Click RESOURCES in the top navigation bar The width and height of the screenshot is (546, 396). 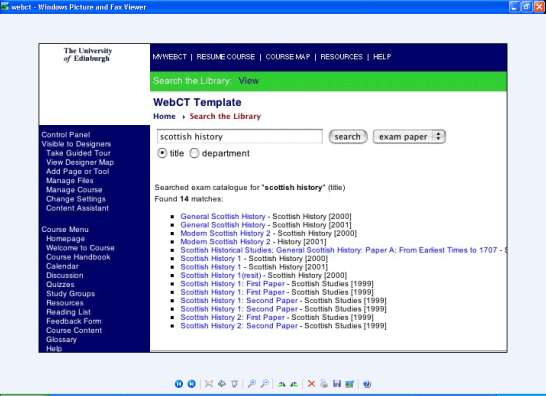(x=341, y=57)
